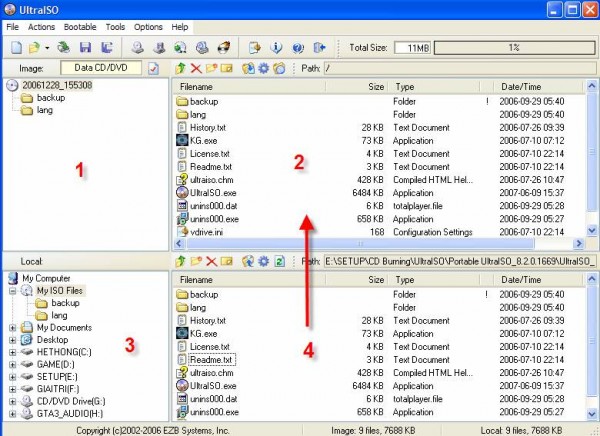
Task: Click the red X delete icon in image pane
Action: point(196,69)
